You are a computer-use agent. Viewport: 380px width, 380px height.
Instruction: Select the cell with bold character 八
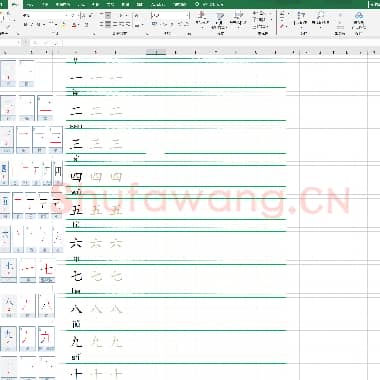click(76, 309)
